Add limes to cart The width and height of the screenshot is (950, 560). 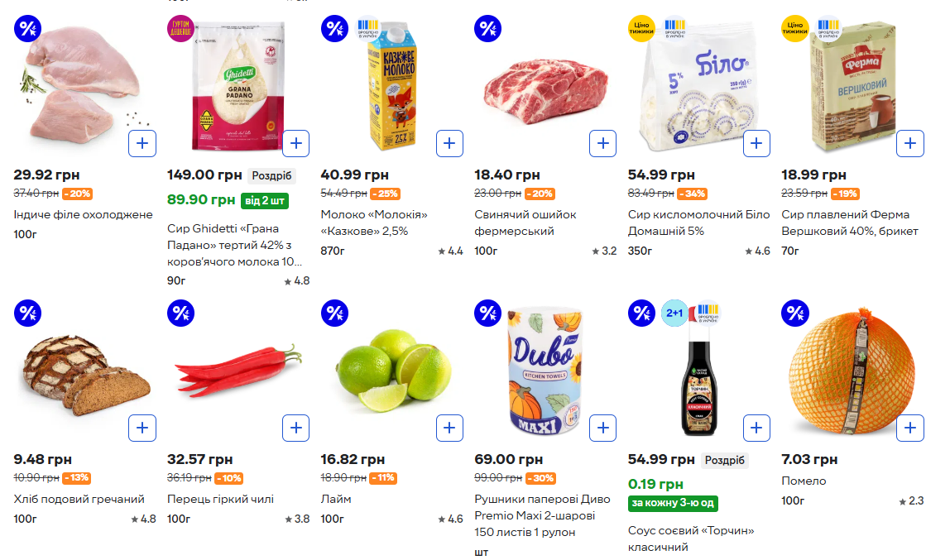[449, 428]
